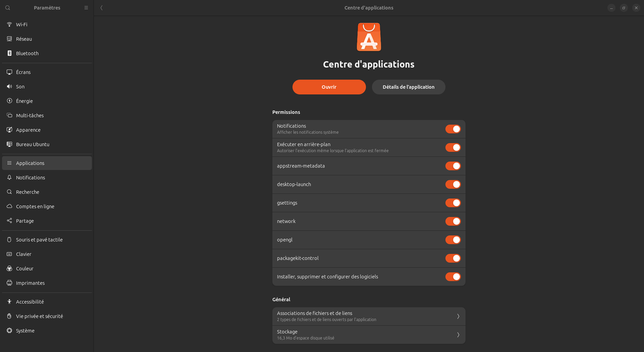The width and height of the screenshot is (644, 352).
Task: Select Wi-Fi in the settings sidebar
Action: [x=47, y=24]
